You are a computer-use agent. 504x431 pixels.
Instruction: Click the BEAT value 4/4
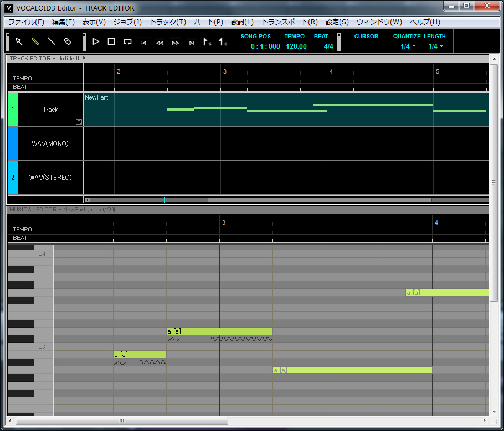[328, 46]
